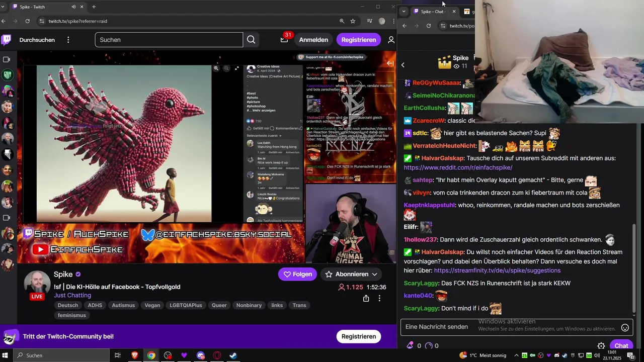This screenshot has height=362, width=644.
Task: Open the stream options three-dot menu
Action: pyautogui.click(x=379, y=298)
